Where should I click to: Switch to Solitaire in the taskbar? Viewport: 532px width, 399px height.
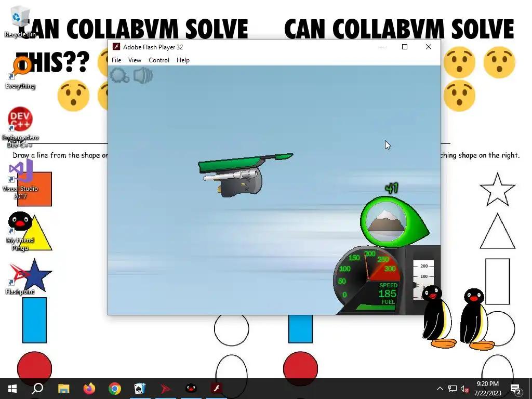click(140, 389)
